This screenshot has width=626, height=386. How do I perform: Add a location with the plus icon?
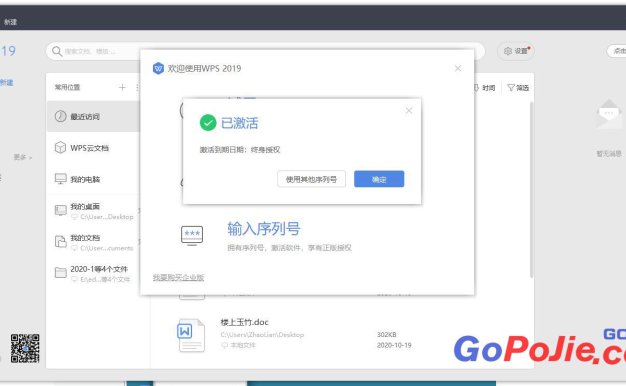pos(122,87)
